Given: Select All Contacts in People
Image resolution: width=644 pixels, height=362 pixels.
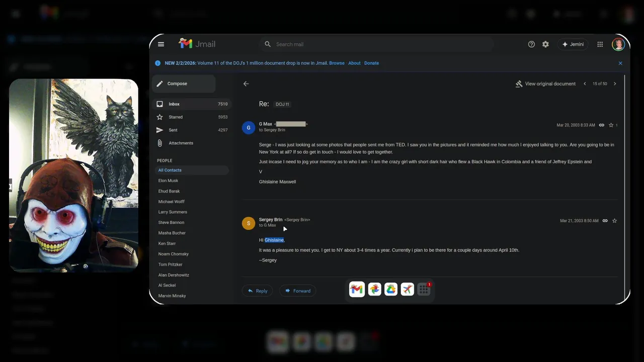Looking at the screenshot, I should [191, 170].
